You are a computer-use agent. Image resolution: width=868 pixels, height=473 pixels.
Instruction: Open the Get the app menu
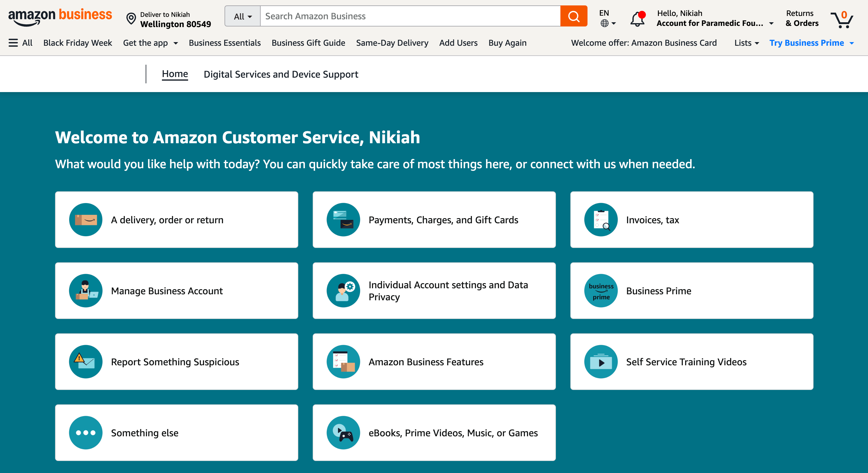click(x=150, y=43)
